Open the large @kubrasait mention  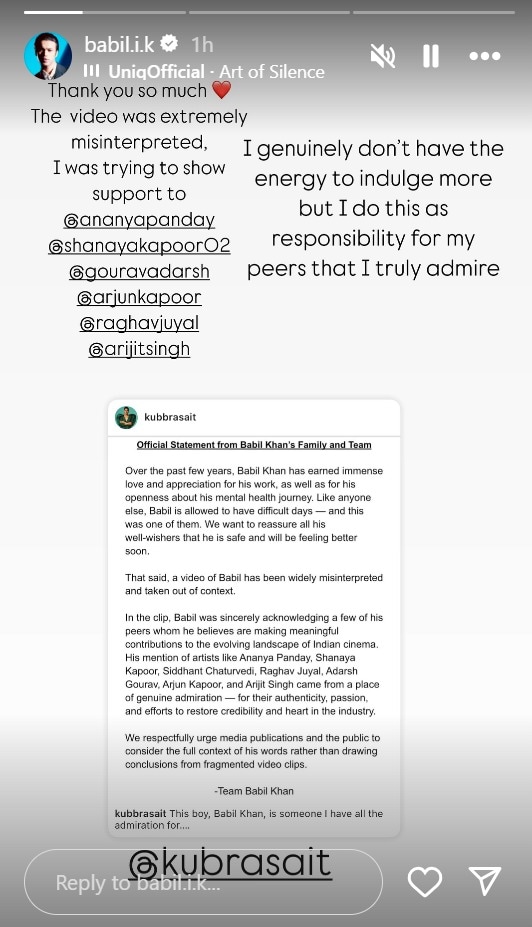point(230,863)
